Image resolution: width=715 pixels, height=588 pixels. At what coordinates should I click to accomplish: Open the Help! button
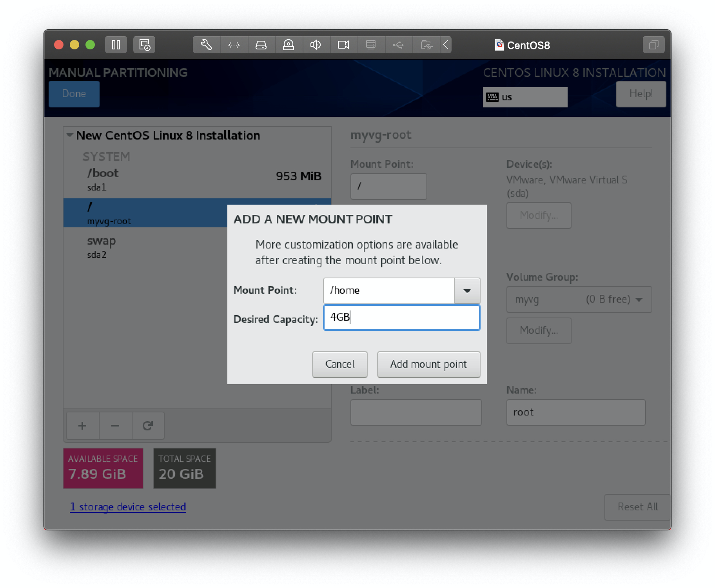click(641, 94)
